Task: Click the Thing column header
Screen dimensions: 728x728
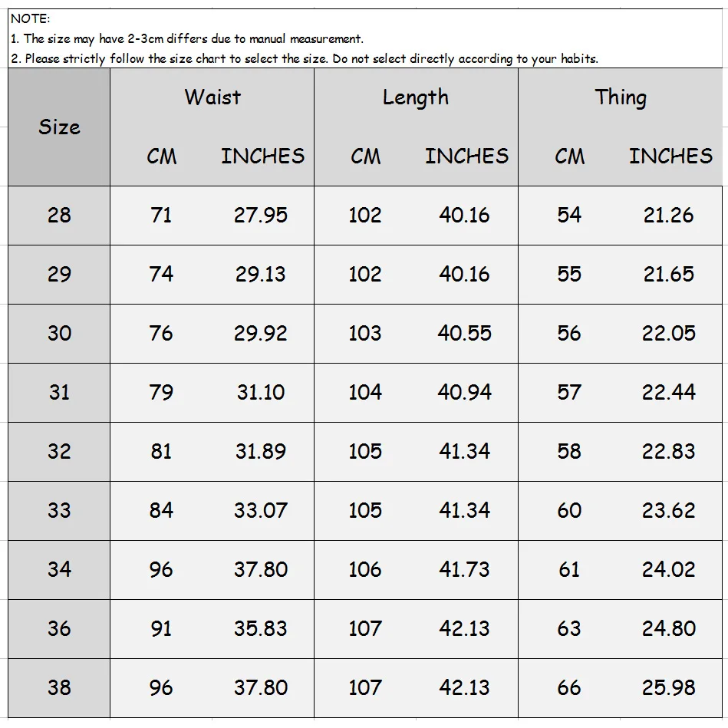Action: point(621,98)
